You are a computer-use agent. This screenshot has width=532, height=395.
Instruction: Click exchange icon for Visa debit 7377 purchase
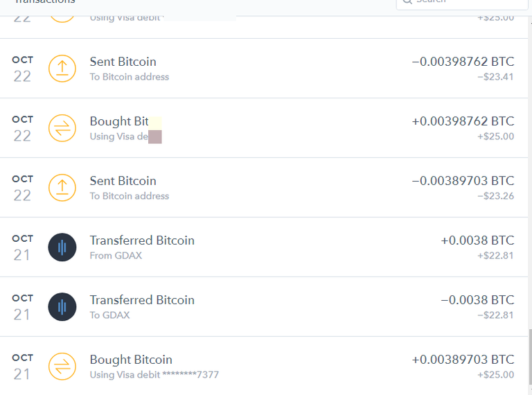(x=62, y=367)
